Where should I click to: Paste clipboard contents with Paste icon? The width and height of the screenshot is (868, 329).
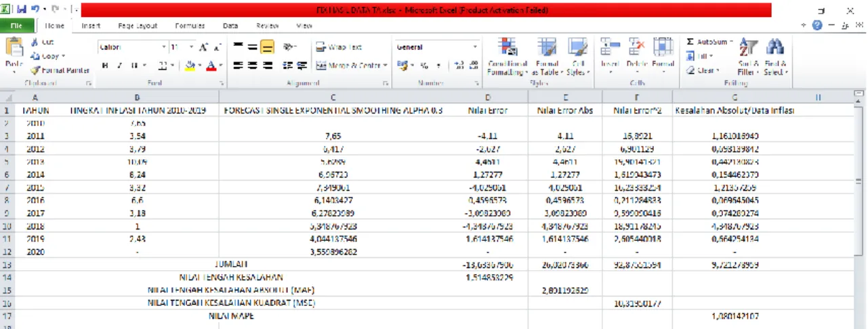click(14, 46)
